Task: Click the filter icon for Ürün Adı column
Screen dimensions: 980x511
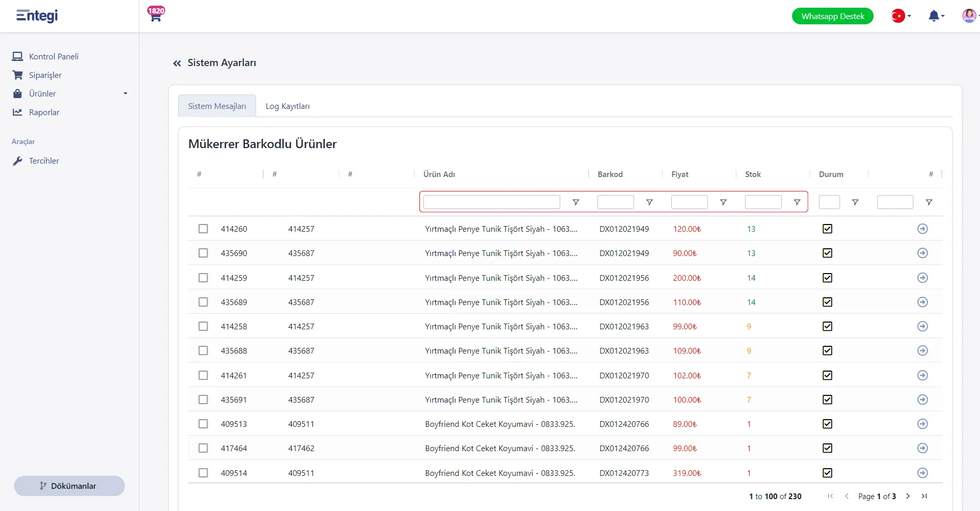Action: (x=576, y=202)
